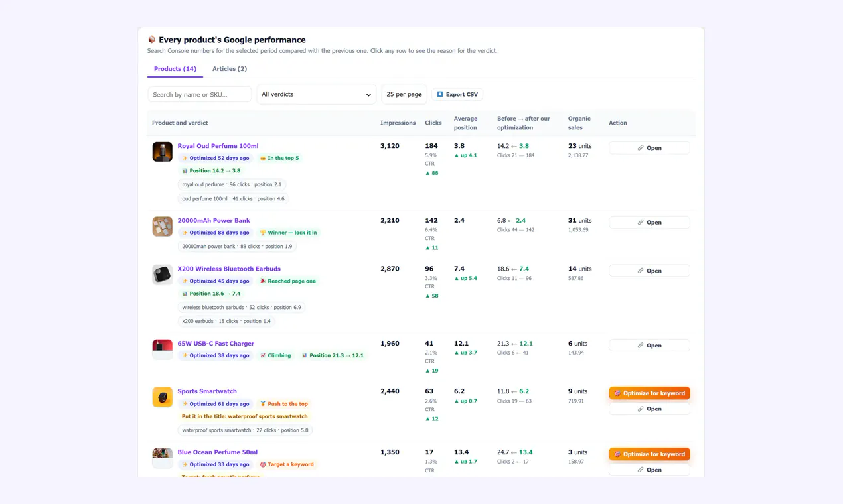
Task: Click the X200 Earbuds thumbnail image
Action: (x=162, y=275)
